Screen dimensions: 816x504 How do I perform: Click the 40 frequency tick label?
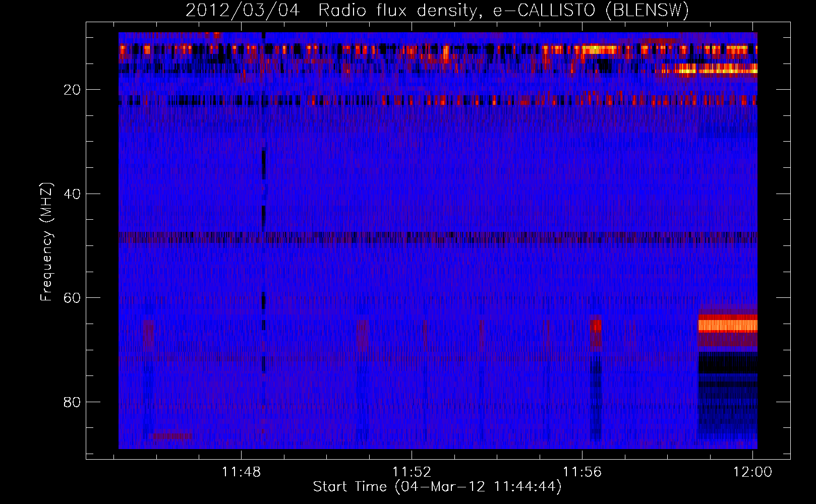click(x=72, y=194)
